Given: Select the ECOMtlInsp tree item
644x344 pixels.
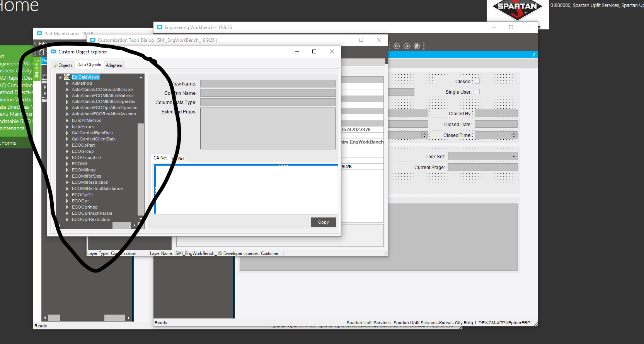Looking at the screenshot, I should point(83,170).
